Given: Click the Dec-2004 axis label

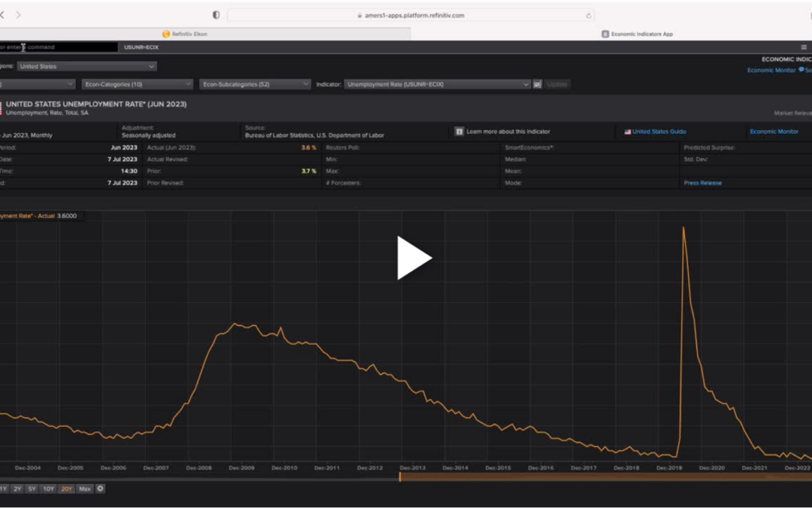Looking at the screenshot, I should 28,467.
